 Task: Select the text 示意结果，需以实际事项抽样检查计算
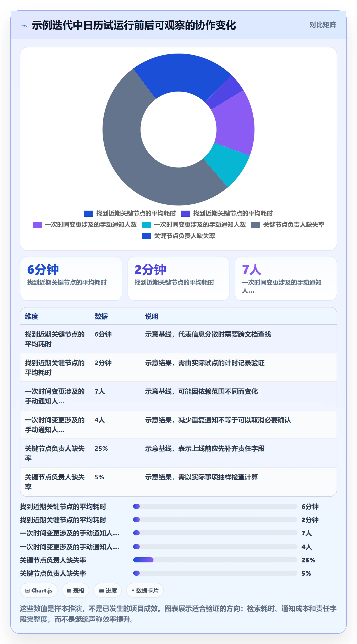(x=201, y=477)
